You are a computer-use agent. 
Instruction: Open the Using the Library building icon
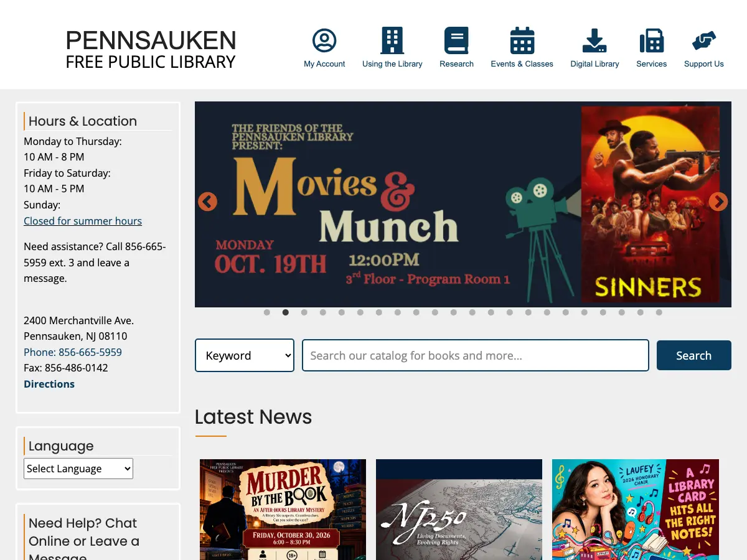392,40
